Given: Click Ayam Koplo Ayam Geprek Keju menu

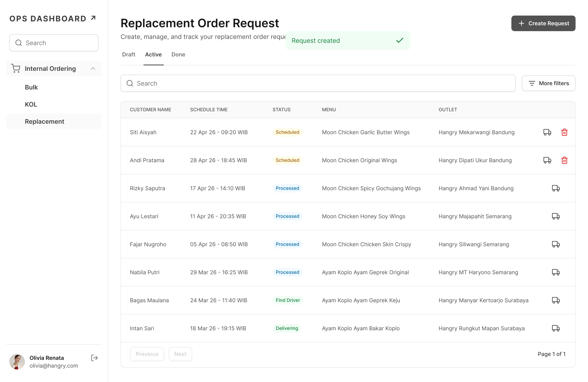Looking at the screenshot, I should click(x=361, y=300).
